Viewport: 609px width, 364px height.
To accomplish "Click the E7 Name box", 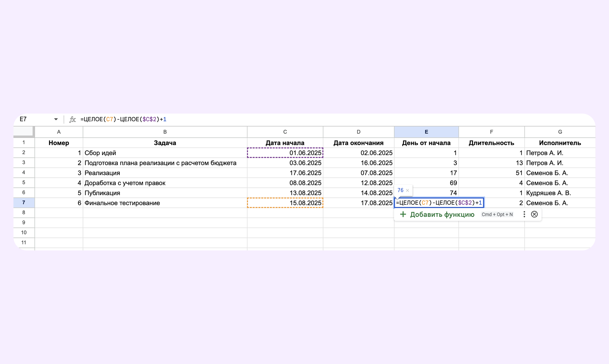I will tap(23, 119).
